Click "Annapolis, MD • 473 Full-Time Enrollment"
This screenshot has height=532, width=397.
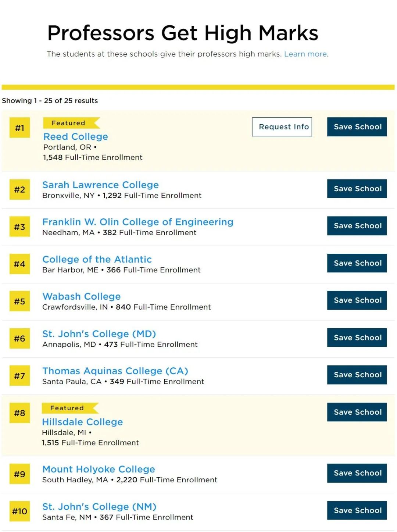pyautogui.click(x=120, y=344)
